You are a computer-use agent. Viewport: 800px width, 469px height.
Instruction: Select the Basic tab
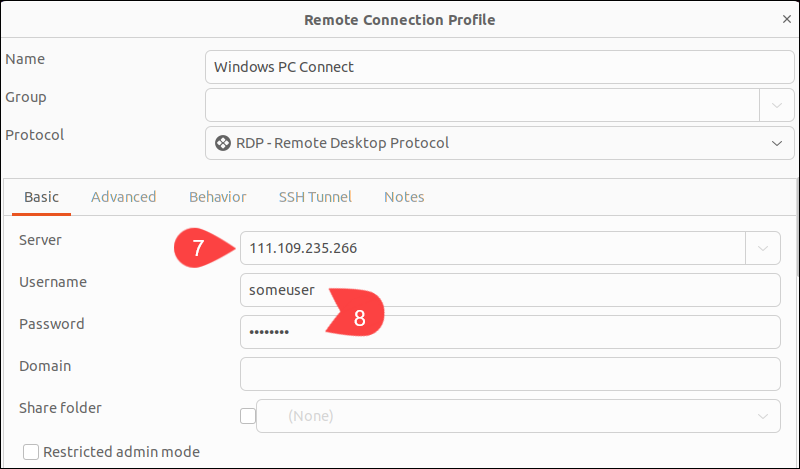click(41, 197)
